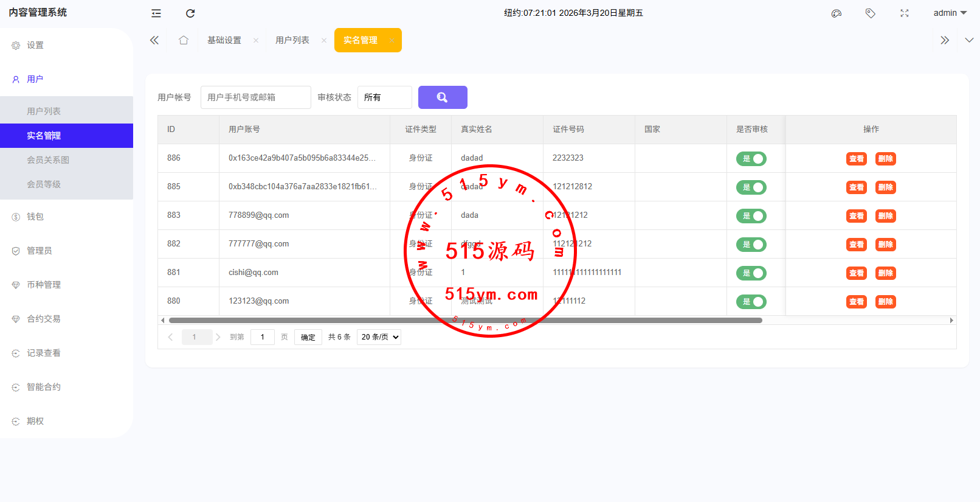
Task: Open the theme palette icon
Action: (x=837, y=13)
